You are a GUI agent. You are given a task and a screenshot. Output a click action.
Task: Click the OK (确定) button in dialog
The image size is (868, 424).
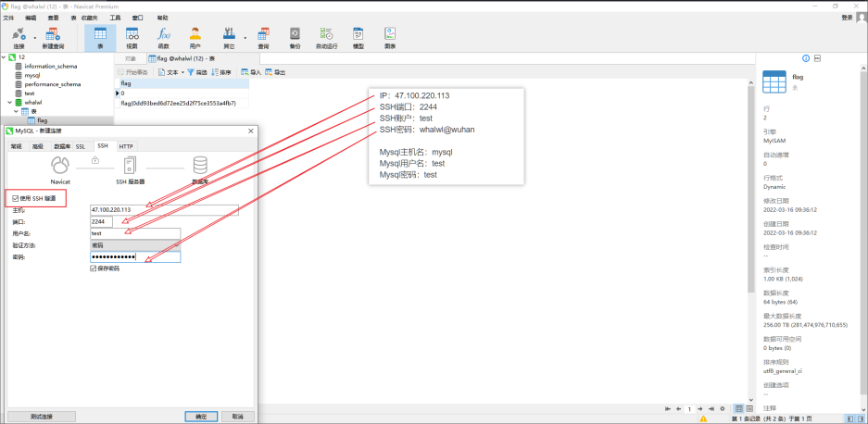pos(202,417)
